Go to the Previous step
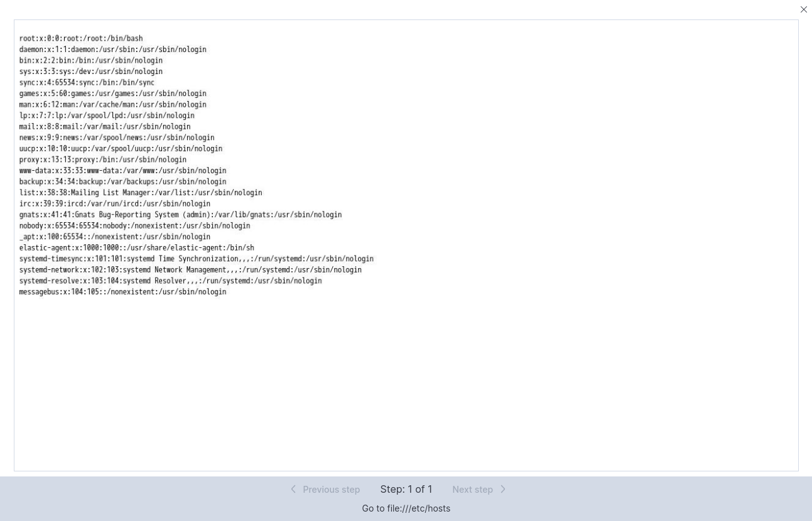 click(325, 490)
